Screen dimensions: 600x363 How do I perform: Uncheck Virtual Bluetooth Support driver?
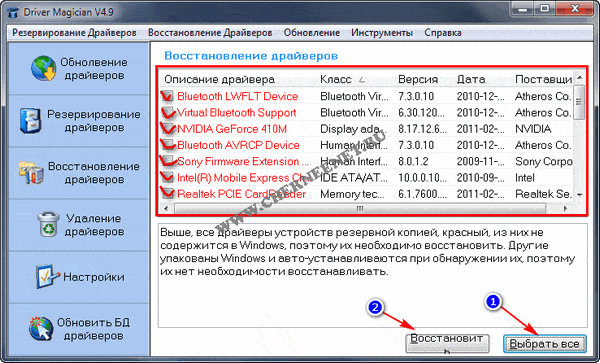pyautogui.click(x=167, y=112)
